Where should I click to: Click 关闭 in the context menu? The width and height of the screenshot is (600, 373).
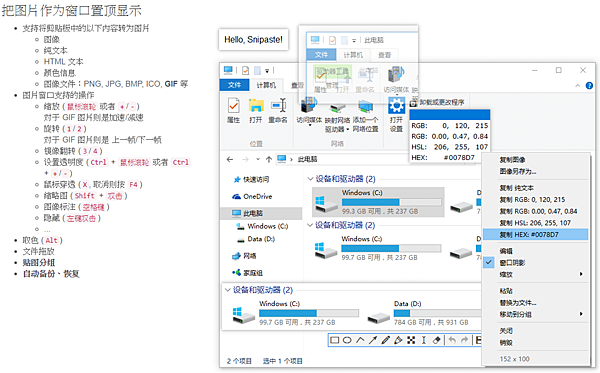point(506,331)
